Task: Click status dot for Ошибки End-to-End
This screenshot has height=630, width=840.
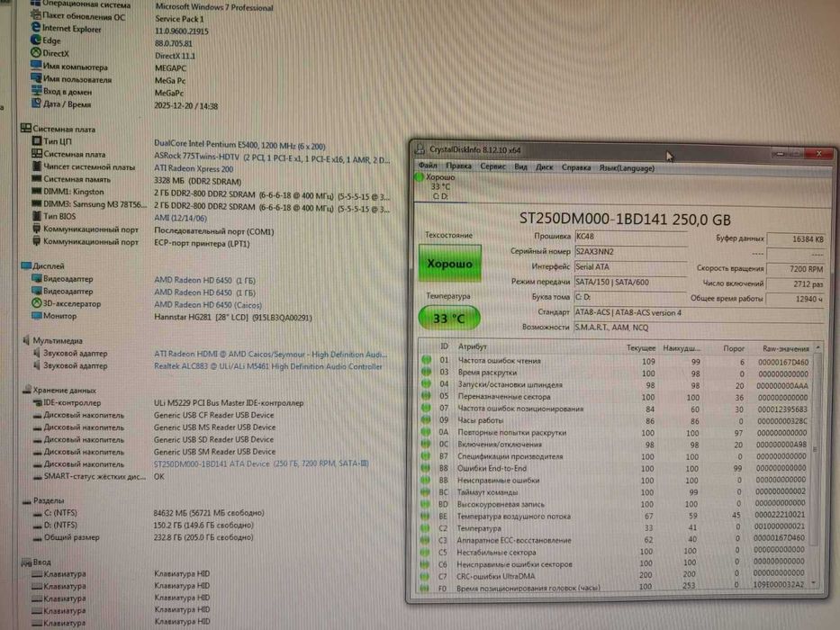Action: click(425, 468)
